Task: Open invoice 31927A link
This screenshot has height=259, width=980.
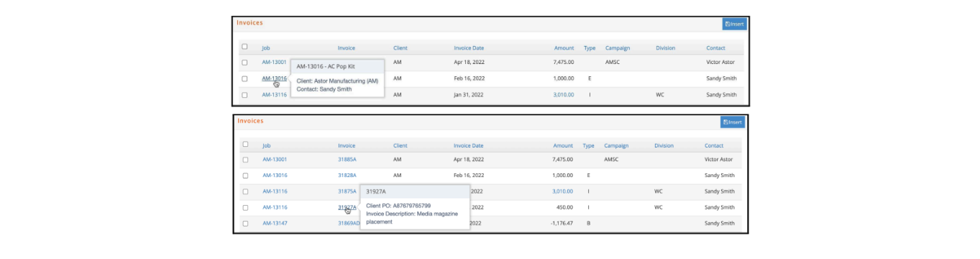Action: point(347,207)
